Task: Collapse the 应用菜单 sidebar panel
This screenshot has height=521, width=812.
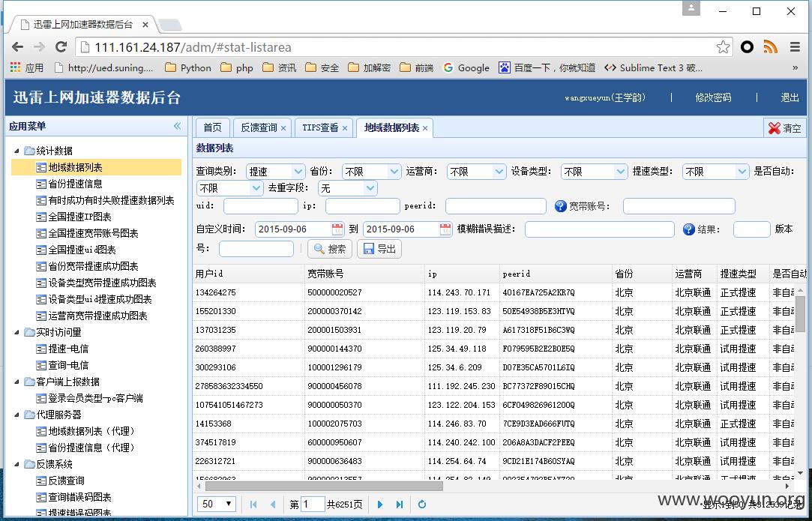Action: pyautogui.click(x=178, y=126)
